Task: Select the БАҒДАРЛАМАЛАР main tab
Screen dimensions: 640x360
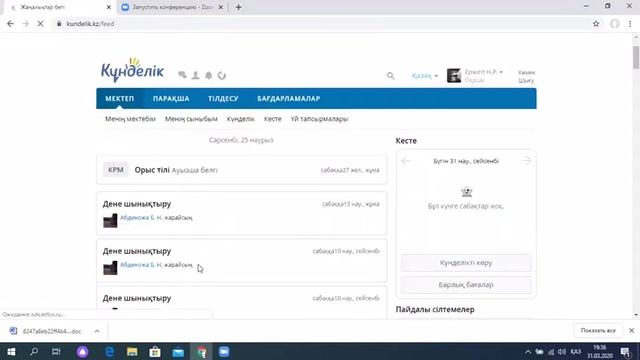Action: coord(289,98)
